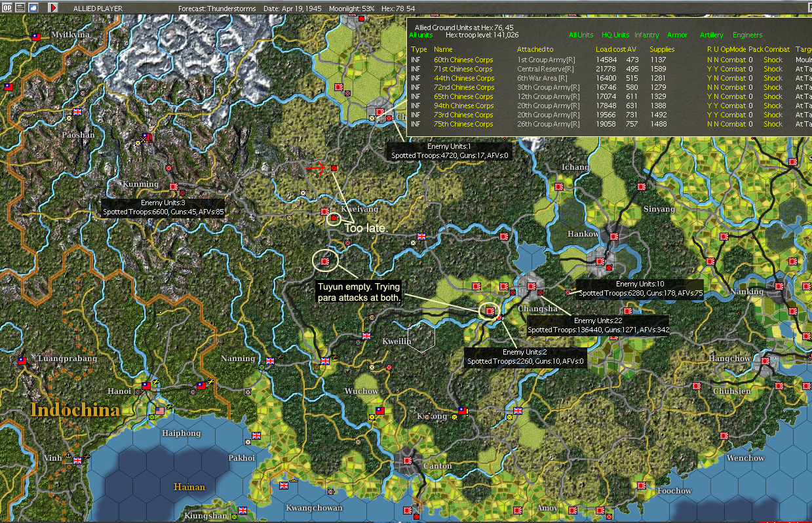Image resolution: width=812 pixels, height=523 pixels.
Task: Select Japanese flag base at Nanking
Action: point(779,286)
